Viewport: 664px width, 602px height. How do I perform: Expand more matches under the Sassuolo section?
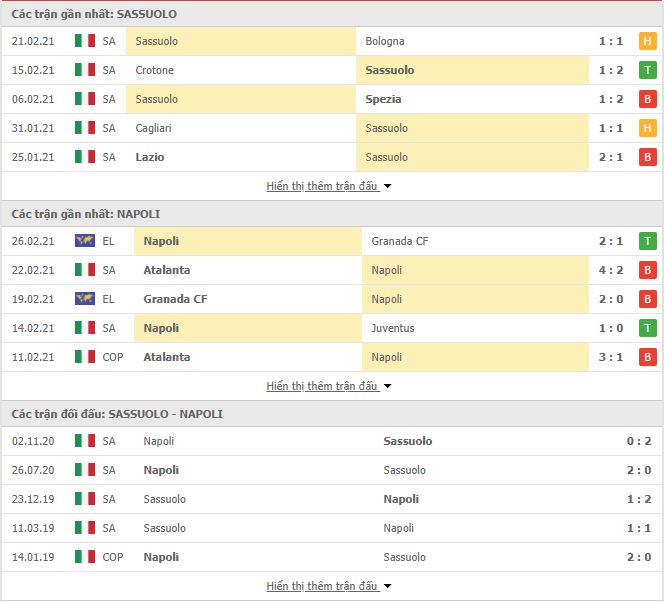coord(329,186)
